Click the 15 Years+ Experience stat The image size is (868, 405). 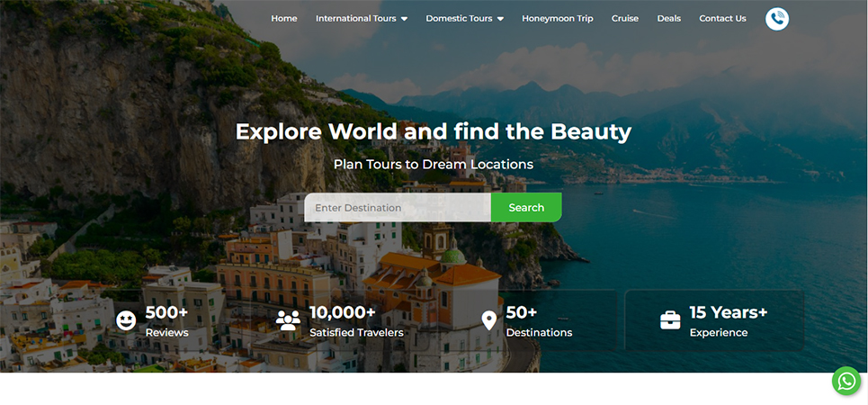728,321
